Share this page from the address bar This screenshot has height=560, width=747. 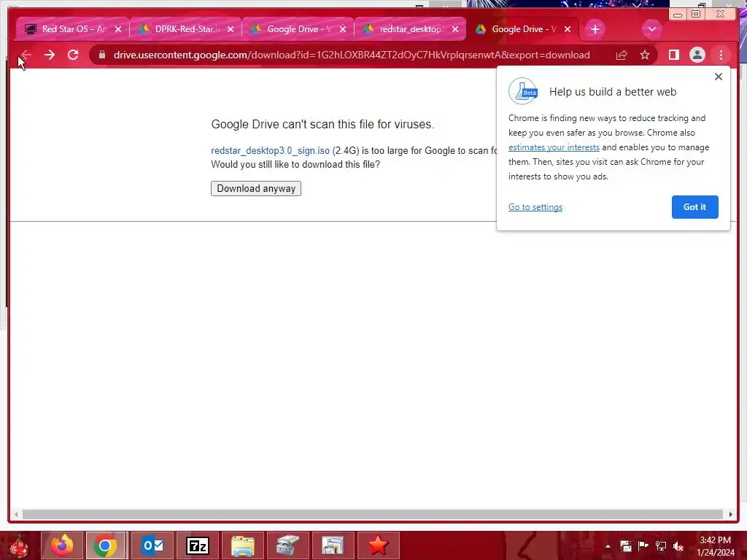click(x=622, y=55)
